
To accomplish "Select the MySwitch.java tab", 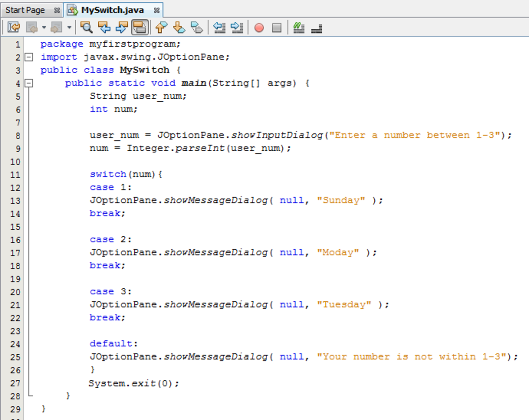I will [x=112, y=10].
